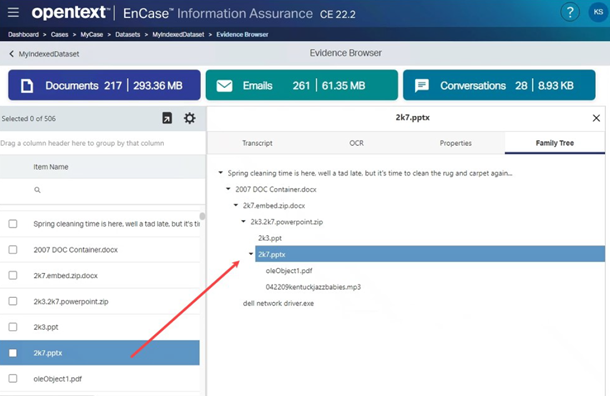610x396 pixels.
Task: Open 2k3.2k7.powerpoint.zip in item list
Action: 71,301
